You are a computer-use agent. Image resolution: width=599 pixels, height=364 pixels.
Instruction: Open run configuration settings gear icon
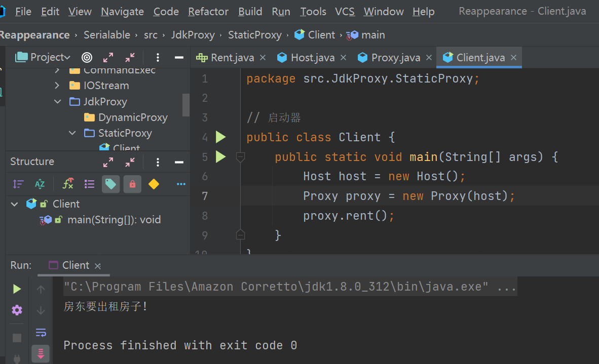click(17, 310)
